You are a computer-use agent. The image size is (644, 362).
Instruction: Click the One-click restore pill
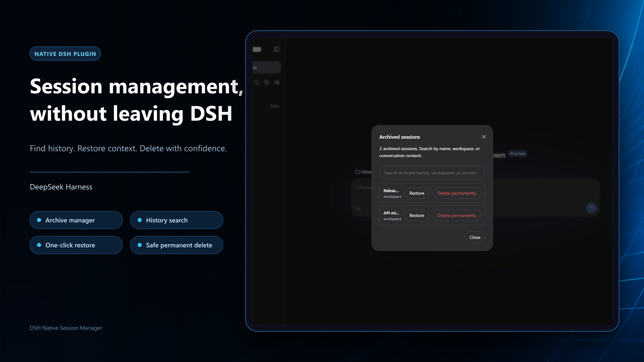tap(76, 245)
